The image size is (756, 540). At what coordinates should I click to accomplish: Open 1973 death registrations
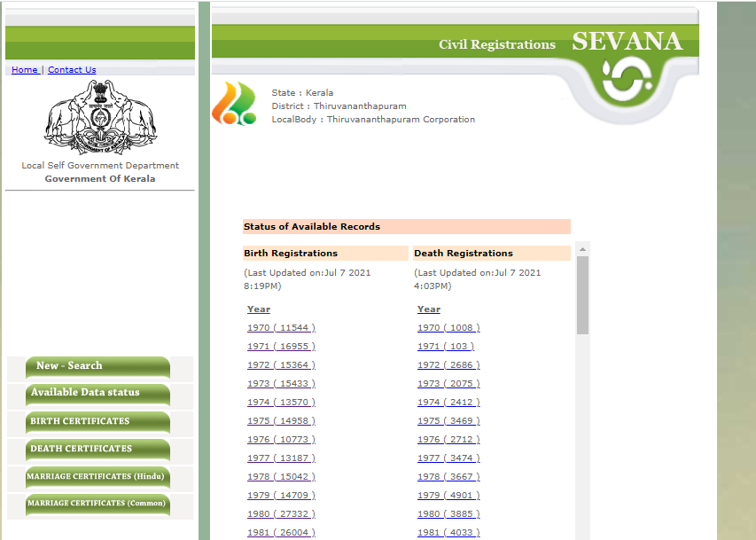pos(448,383)
